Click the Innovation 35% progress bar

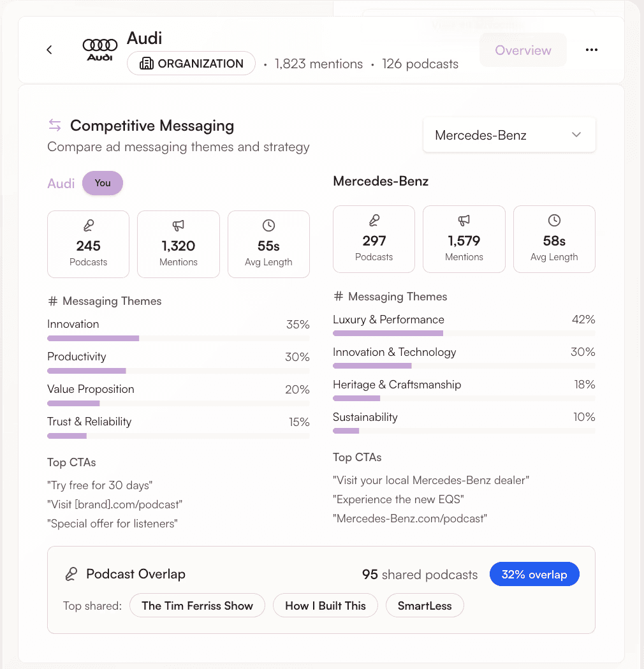point(179,339)
